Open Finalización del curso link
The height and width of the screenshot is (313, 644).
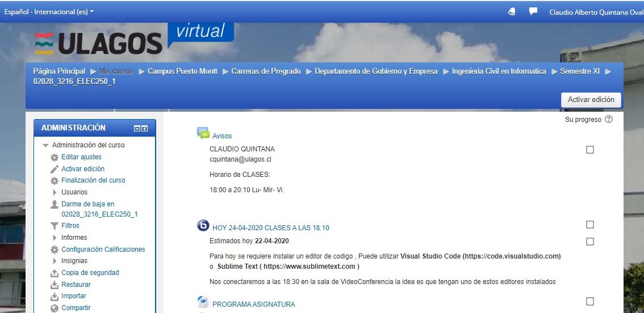coord(93,180)
